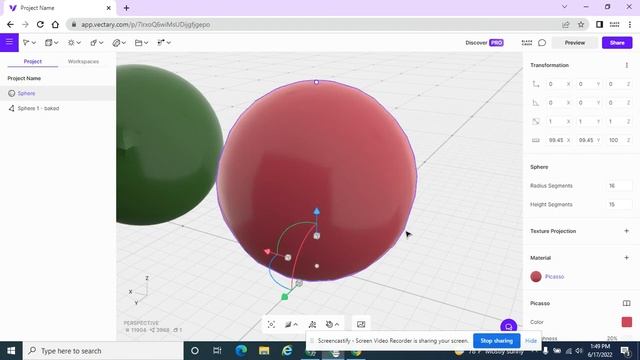The image size is (640, 360).
Task: Click the scale icon in Transformation
Action: coord(536,121)
